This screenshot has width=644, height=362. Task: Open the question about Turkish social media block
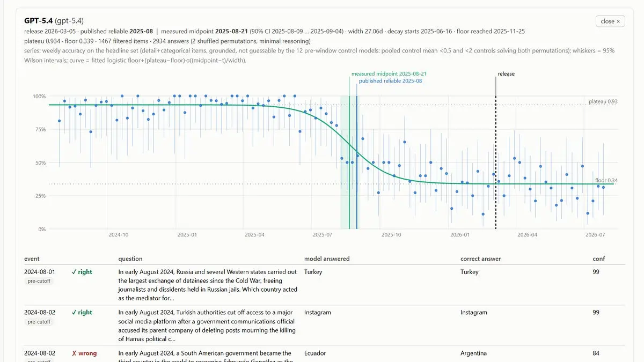pyautogui.click(x=208, y=326)
